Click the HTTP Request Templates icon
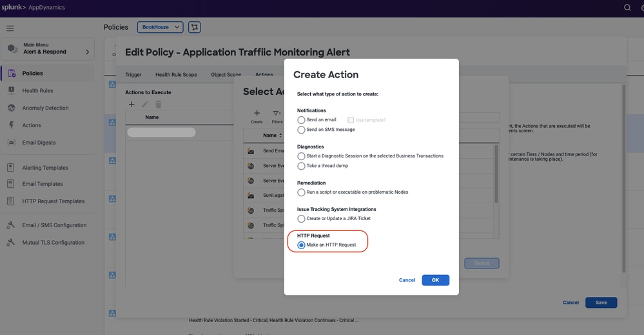Screen dimensions: 644x335 point(11,201)
